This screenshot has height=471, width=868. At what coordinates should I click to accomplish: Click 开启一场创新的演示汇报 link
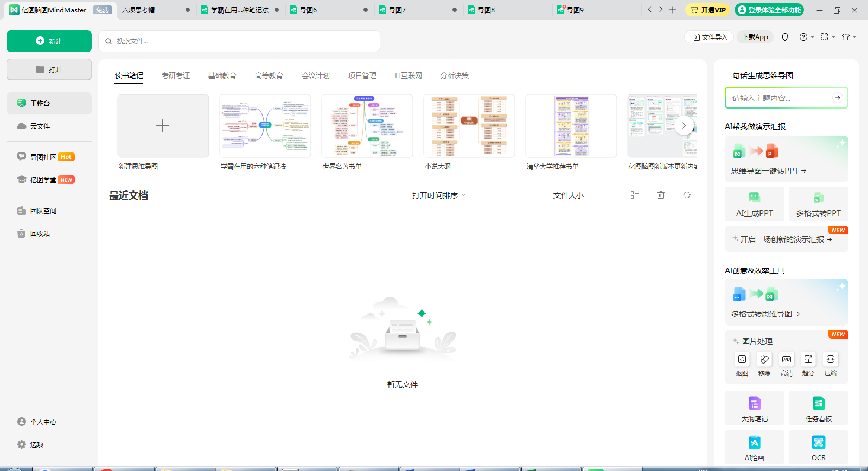787,239
